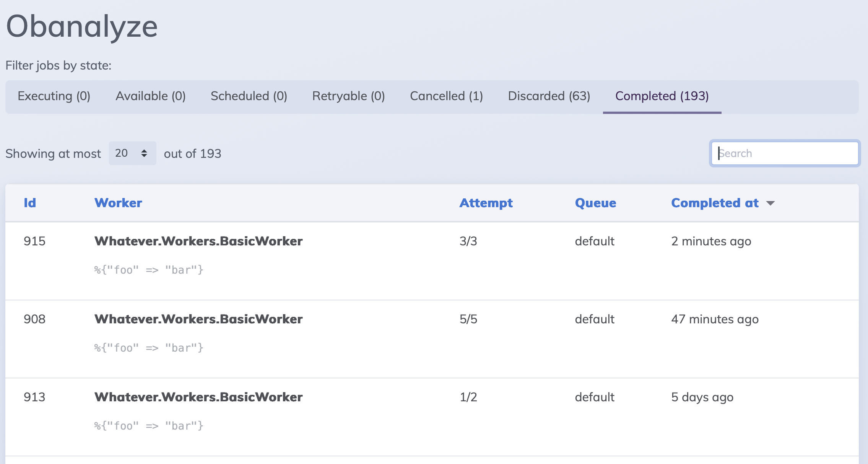The height and width of the screenshot is (464, 868).
Task: Click the Completed at sort arrow icon
Action: point(770,203)
